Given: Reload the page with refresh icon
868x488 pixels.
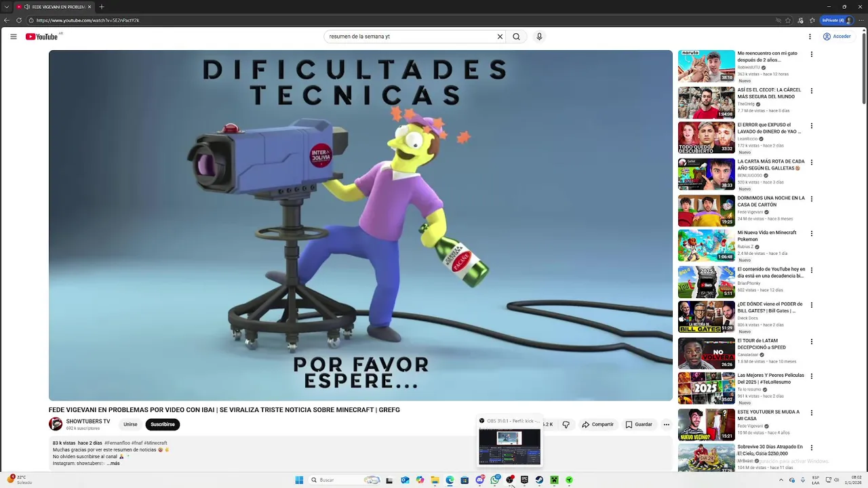Looking at the screenshot, I should 19,20.
